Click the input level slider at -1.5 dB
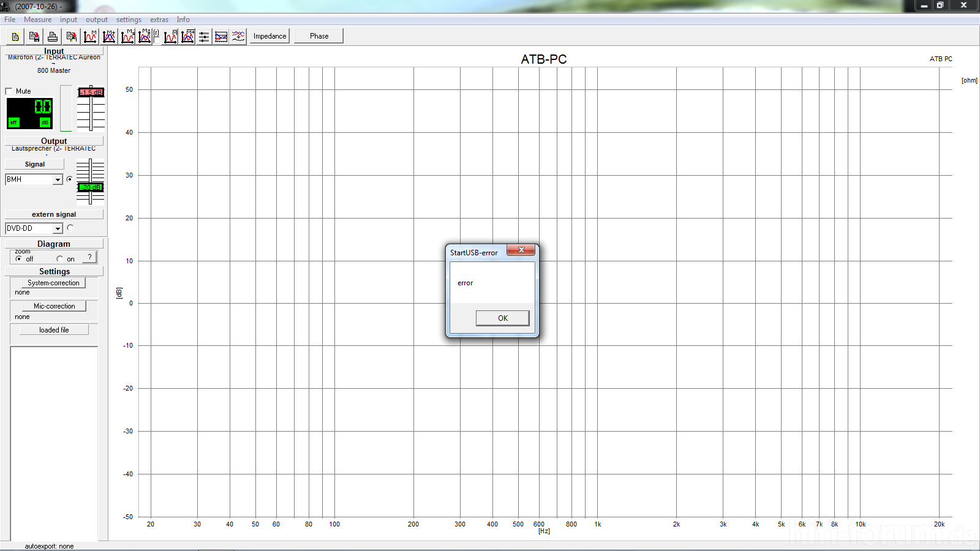980x551 pixels. (91, 92)
